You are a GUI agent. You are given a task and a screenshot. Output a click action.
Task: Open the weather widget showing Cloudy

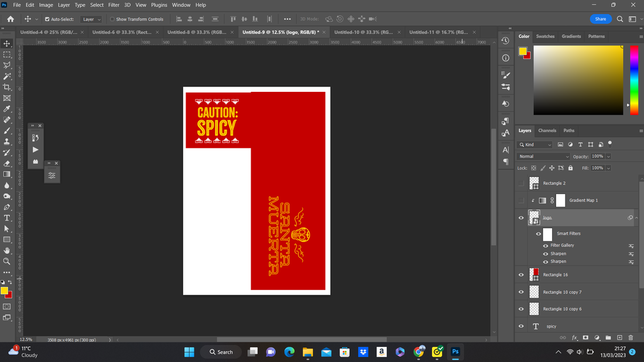point(23,351)
